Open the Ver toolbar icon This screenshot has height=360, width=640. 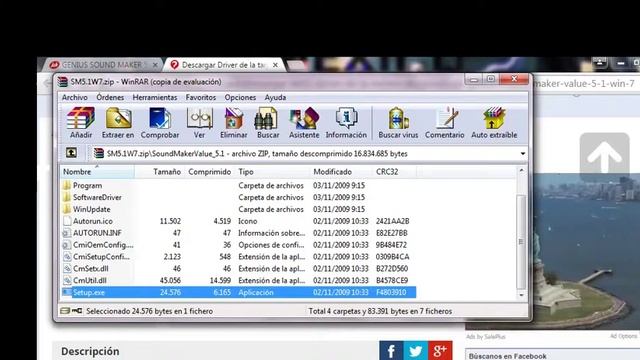coord(199,122)
